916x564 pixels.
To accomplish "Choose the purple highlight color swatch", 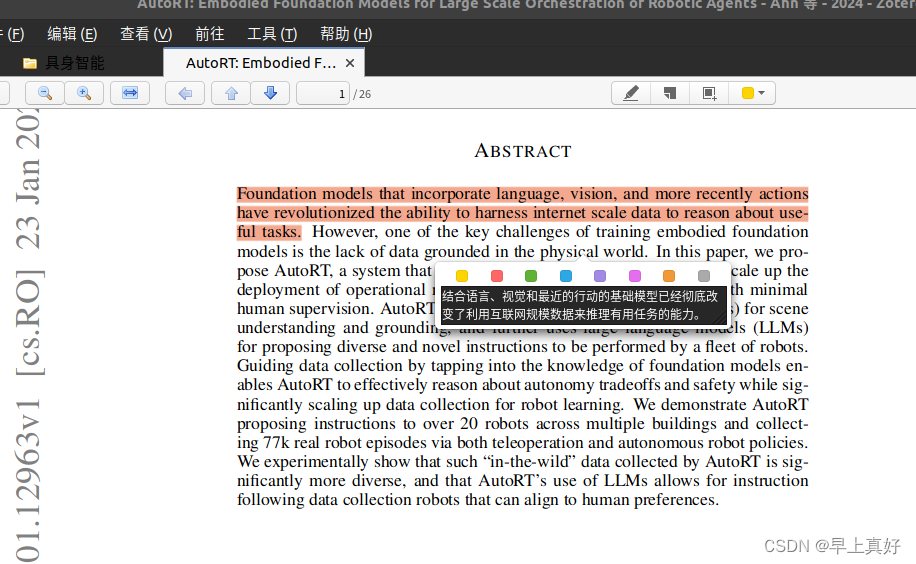I will 600,276.
